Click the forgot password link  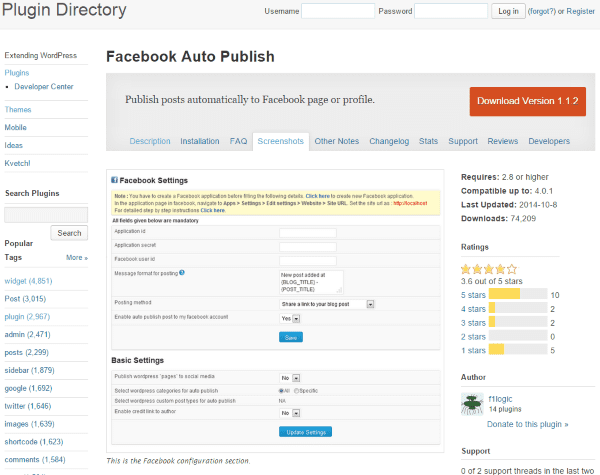tap(541, 11)
